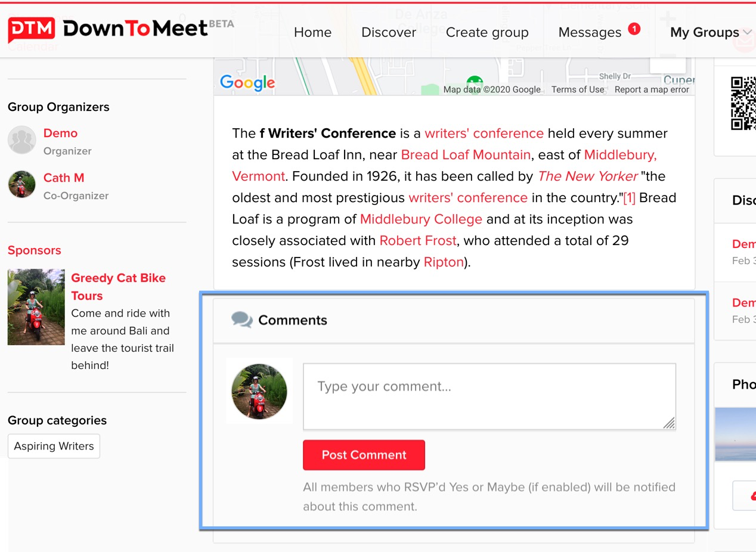The height and width of the screenshot is (552, 756).
Task: Click the Comments speech bubble icon
Action: 241,320
